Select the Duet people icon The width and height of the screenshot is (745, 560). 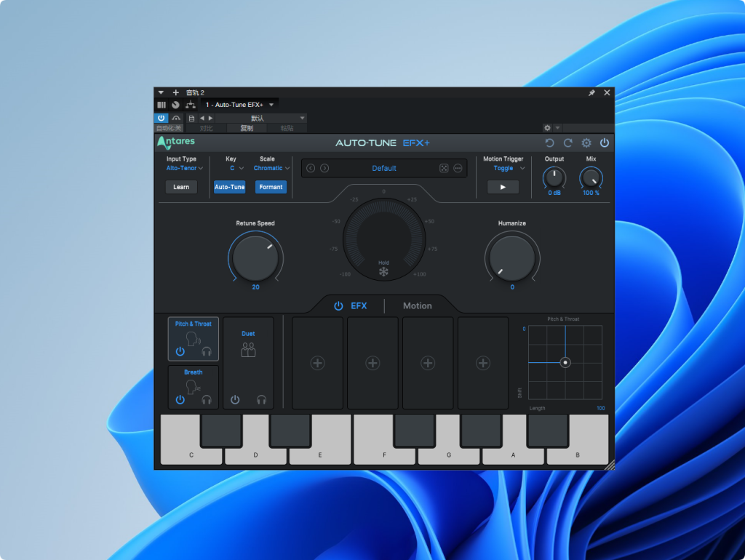[248, 350]
